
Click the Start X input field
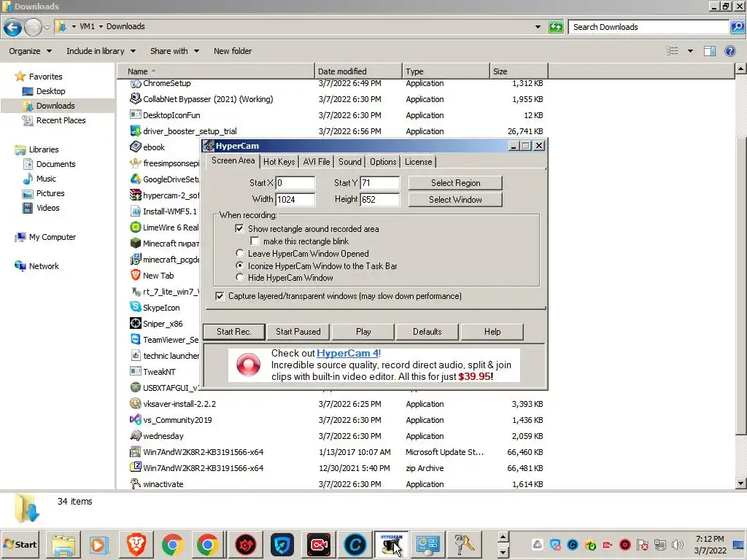click(x=295, y=183)
